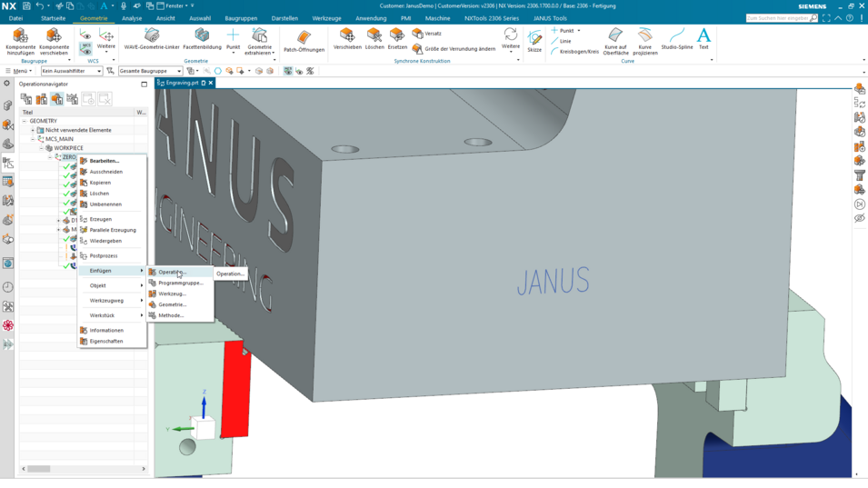The image size is (868, 488).
Task: Collapse the GEOMETRY tree node
Action: point(25,121)
